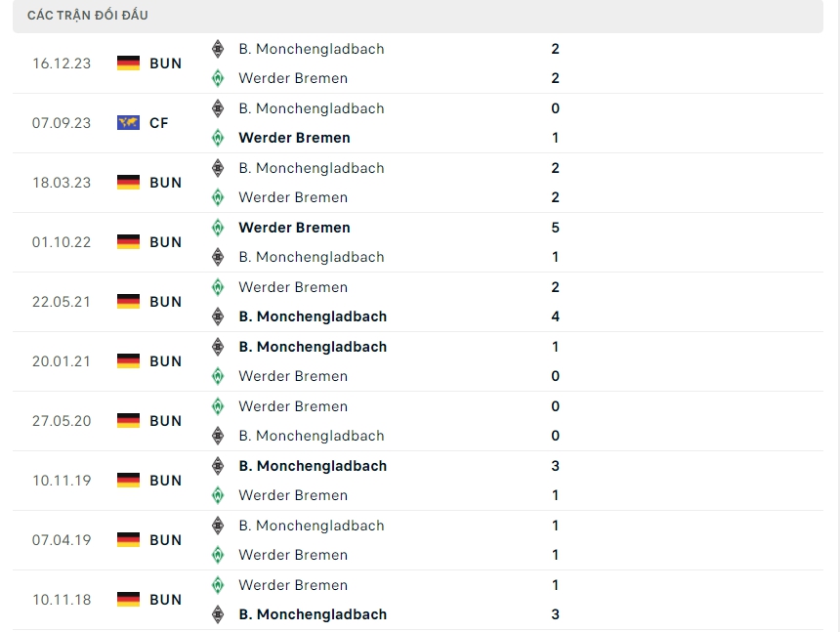Click Werder Bremen crest in the 07.09.23 match
The image size is (840, 632).
click(x=218, y=138)
